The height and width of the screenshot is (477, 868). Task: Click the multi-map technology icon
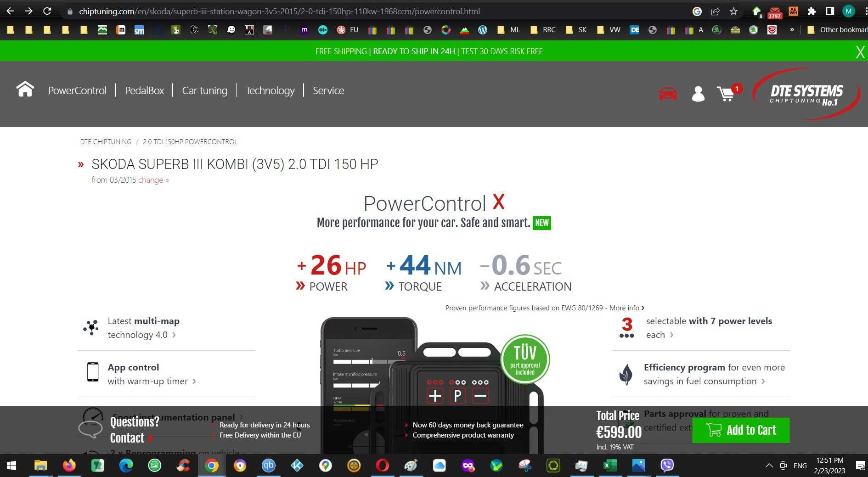91,327
